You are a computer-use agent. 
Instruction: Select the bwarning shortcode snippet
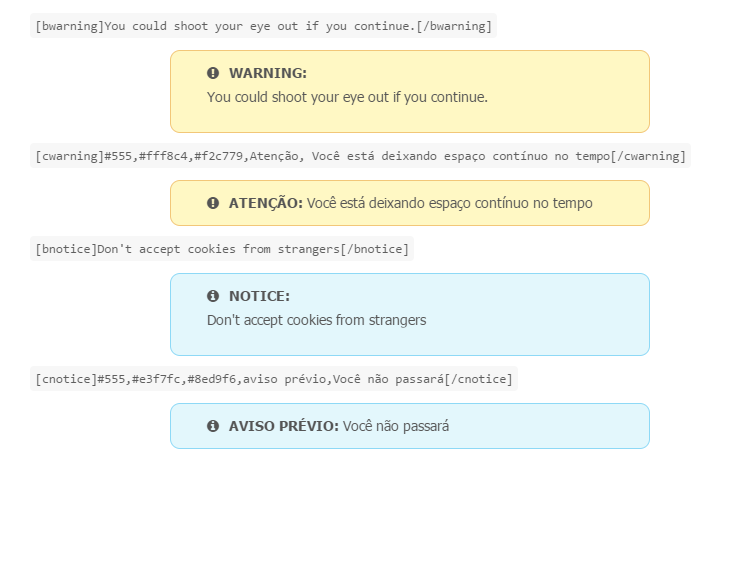263,26
